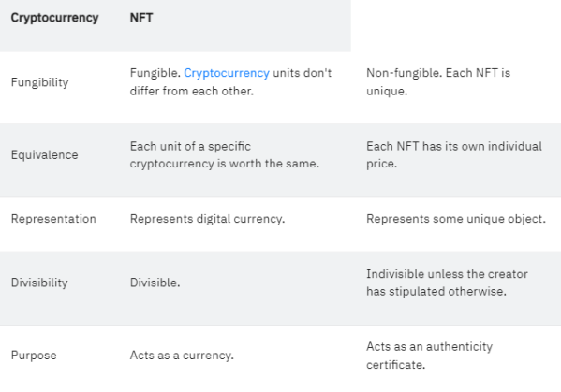
Task: Select the Purpose row label
Action: pos(34,356)
